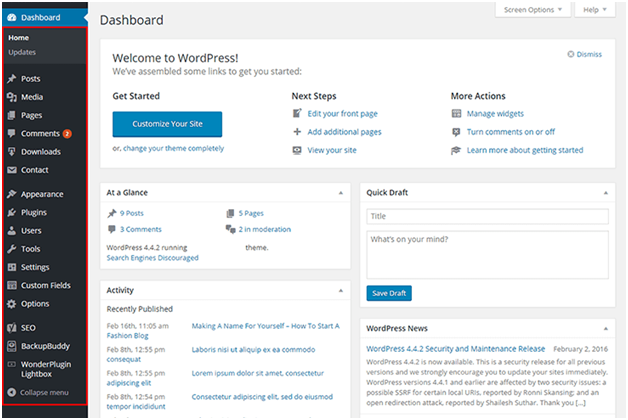The width and height of the screenshot is (628, 420).
Task: Click the Users person icon
Action: pos(12,231)
